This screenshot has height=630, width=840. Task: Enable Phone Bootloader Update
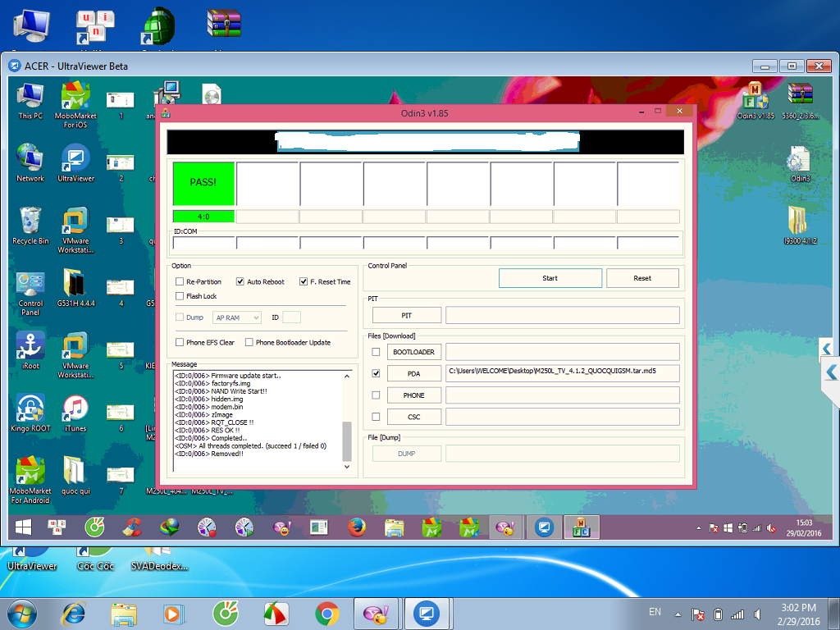click(249, 342)
